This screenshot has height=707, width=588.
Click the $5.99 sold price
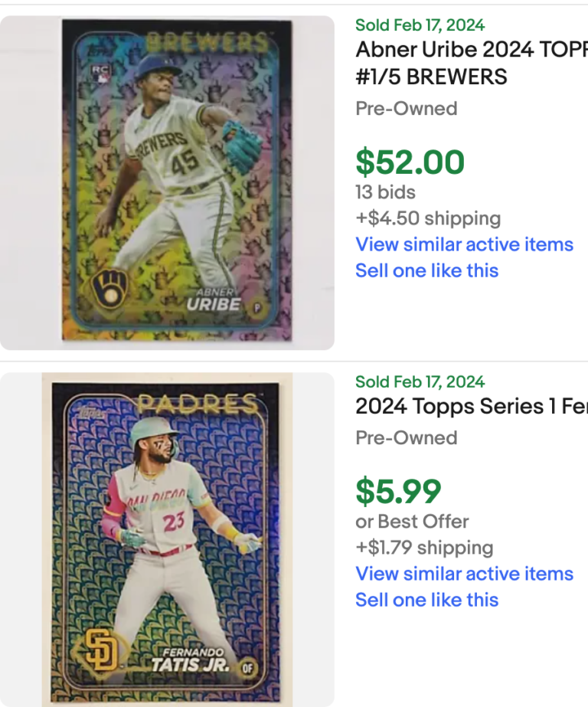(x=398, y=492)
